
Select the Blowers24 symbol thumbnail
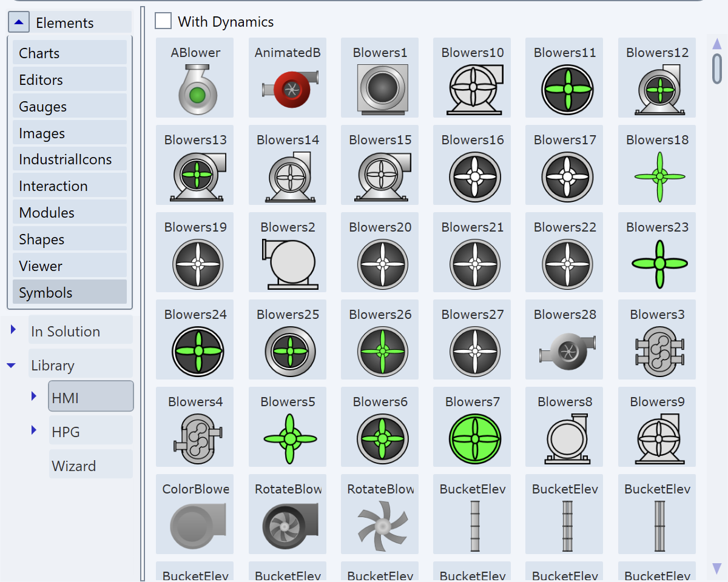point(195,339)
